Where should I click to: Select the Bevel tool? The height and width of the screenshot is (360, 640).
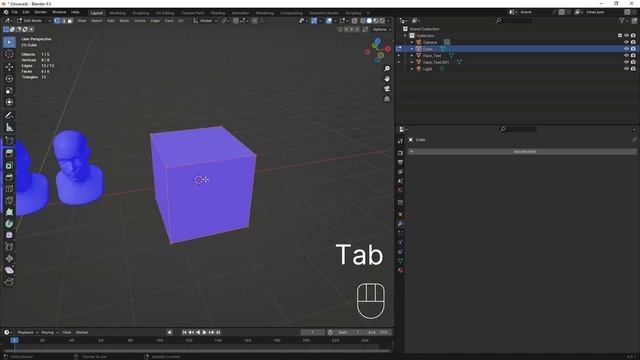9,177
